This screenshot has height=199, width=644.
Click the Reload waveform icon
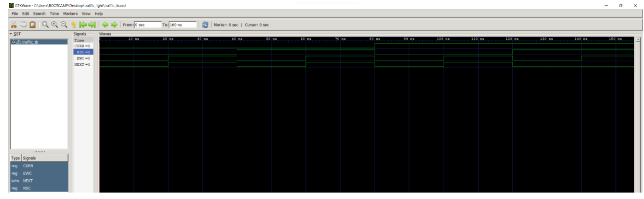205,25
